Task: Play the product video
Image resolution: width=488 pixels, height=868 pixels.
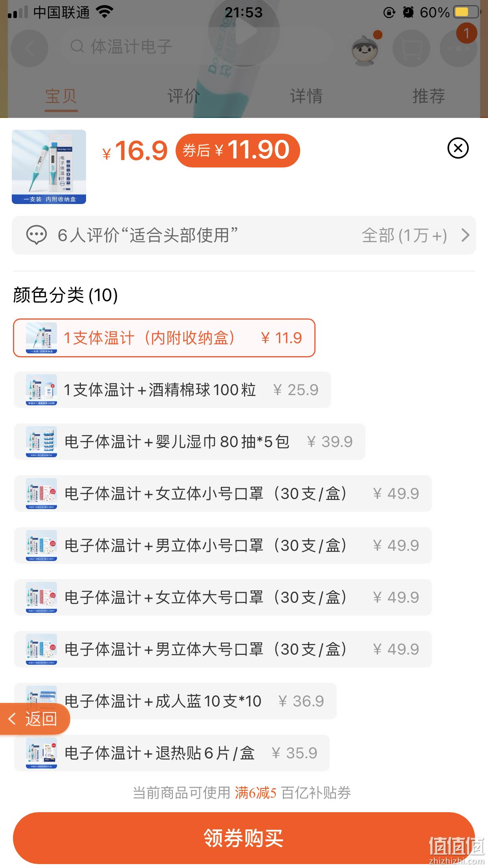Action: 244,32
